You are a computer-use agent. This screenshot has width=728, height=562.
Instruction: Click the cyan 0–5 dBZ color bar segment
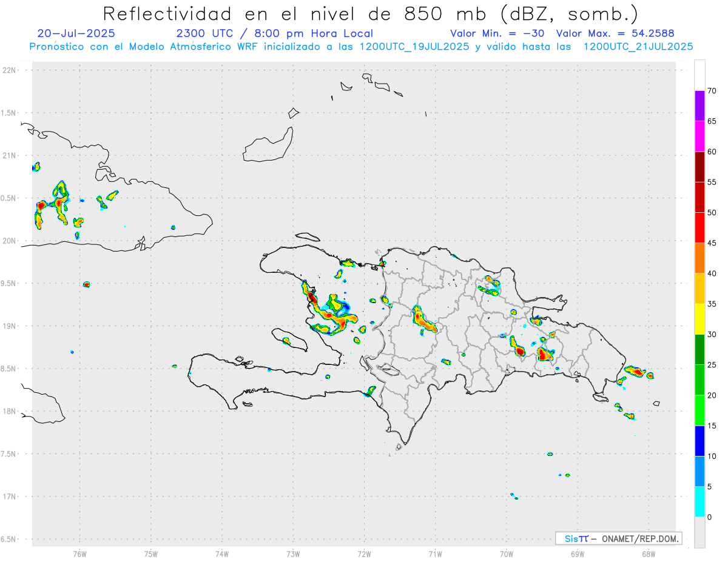click(699, 502)
